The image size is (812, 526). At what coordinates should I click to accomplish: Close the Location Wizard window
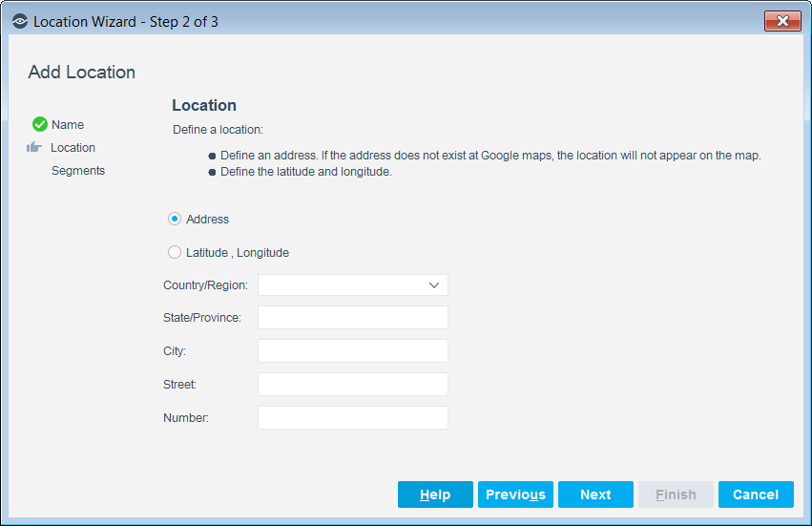click(782, 21)
